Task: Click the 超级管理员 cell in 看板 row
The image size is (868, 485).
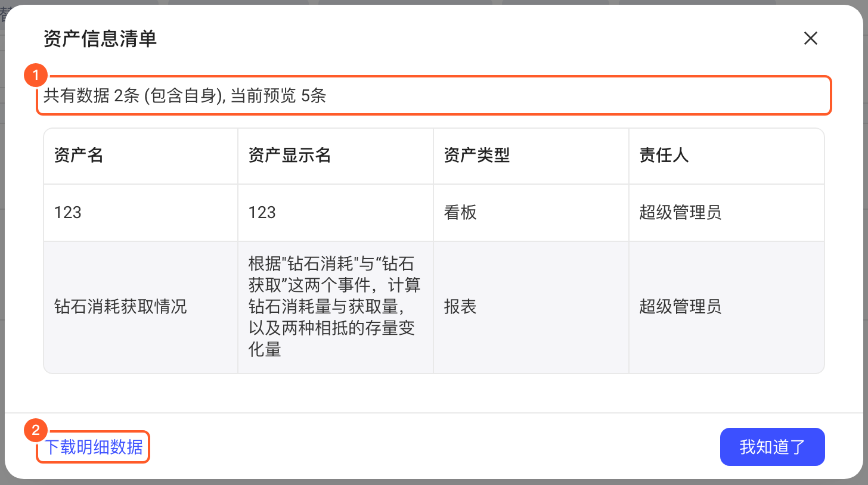Action: (x=727, y=213)
